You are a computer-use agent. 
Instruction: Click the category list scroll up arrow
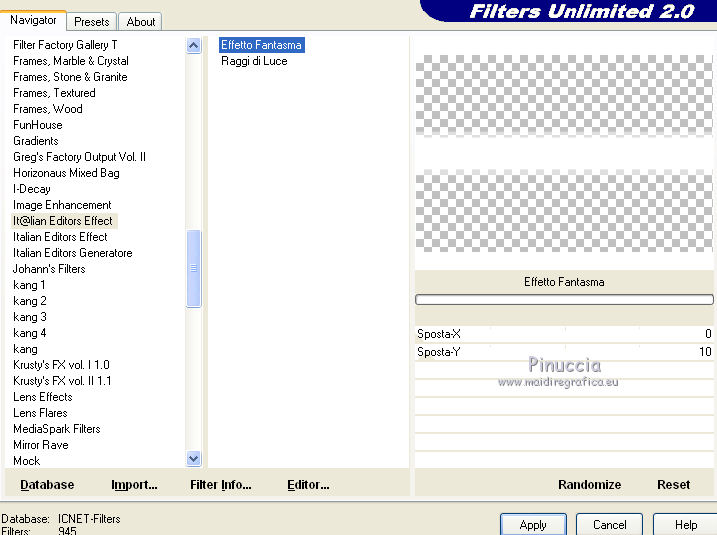click(193, 45)
